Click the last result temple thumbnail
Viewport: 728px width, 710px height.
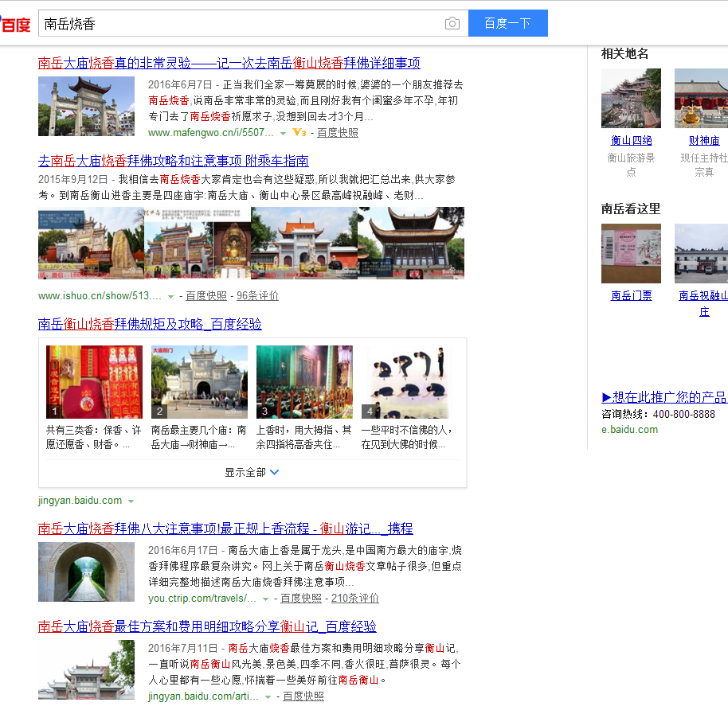coord(86,669)
